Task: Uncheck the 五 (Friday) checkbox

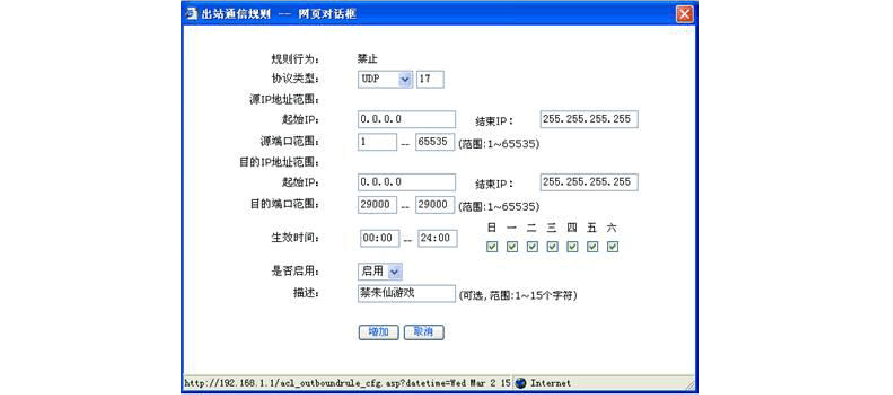Action: (592, 246)
